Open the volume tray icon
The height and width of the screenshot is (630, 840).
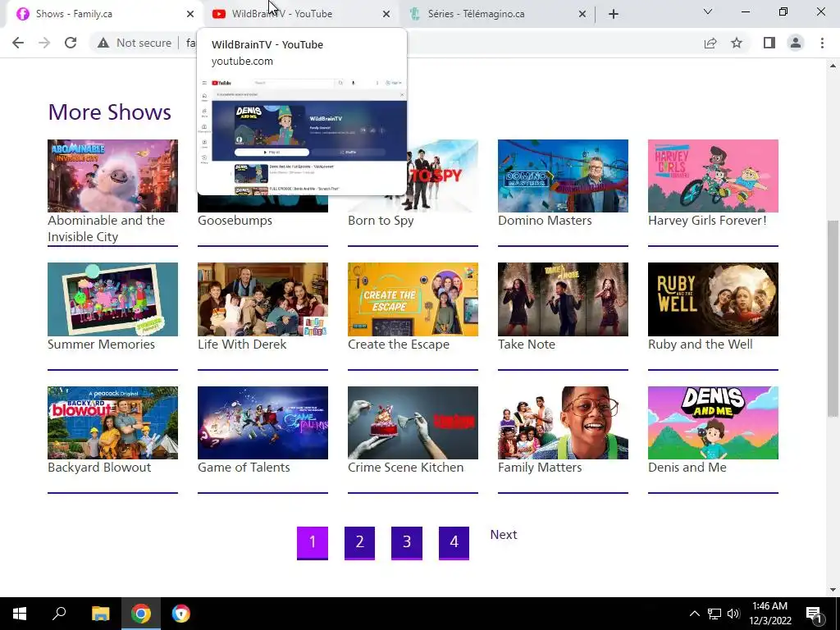coord(733,614)
